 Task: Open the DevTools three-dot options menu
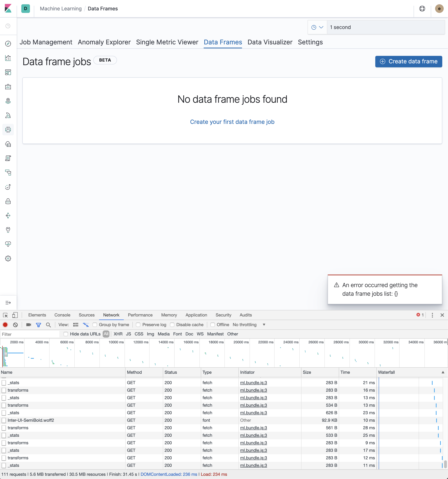[x=433, y=315]
